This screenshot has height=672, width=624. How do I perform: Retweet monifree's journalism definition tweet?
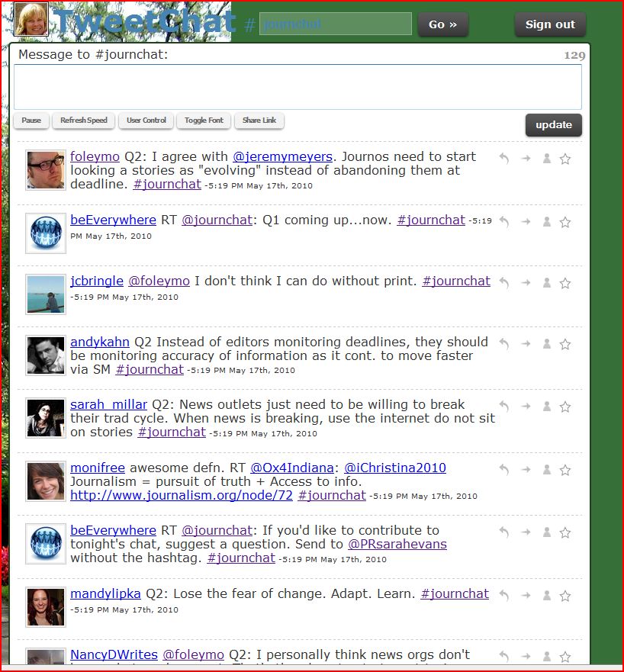tap(526, 469)
